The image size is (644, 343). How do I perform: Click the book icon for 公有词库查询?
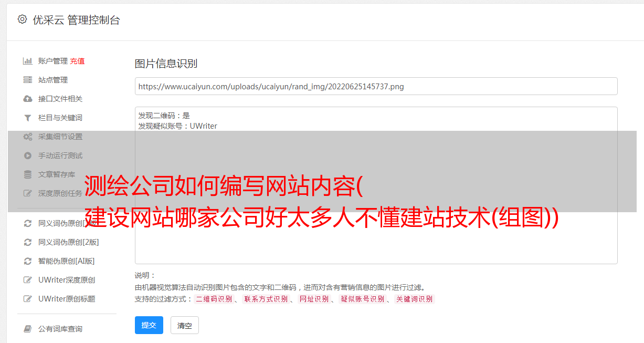point(27,329)
